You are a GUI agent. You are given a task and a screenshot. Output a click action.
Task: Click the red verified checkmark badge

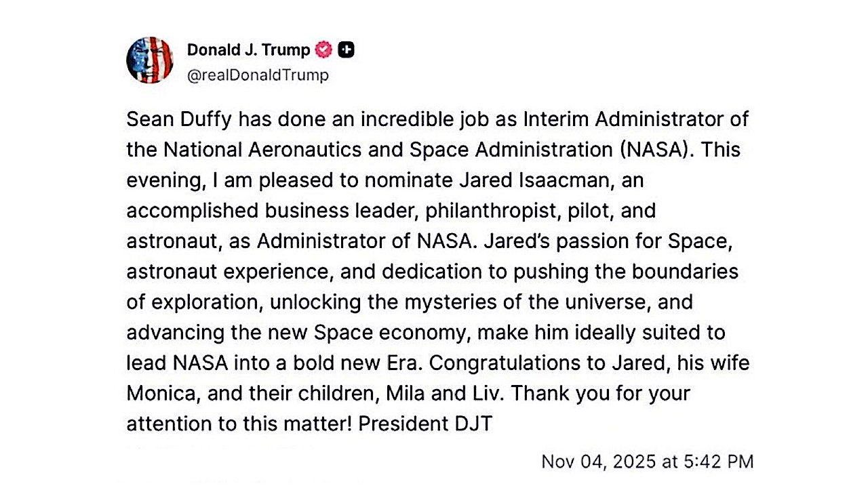[x=325, y=49]
